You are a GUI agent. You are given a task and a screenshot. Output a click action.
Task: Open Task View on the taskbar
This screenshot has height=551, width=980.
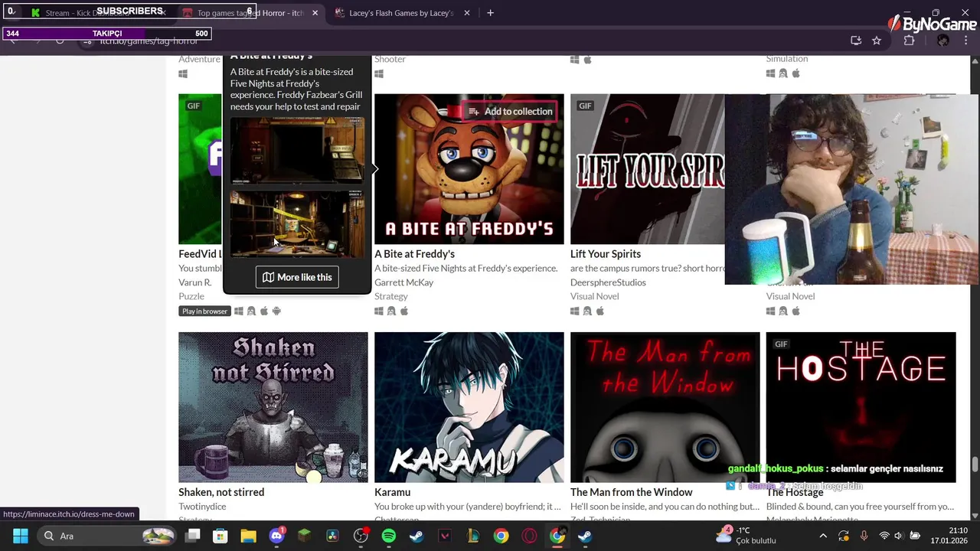[193, 536]
